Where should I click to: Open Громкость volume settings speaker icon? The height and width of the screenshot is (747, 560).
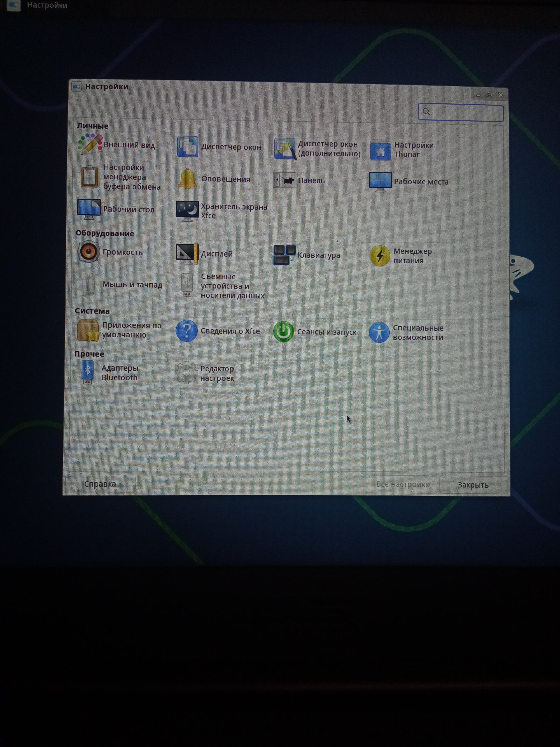pos(88,252)
